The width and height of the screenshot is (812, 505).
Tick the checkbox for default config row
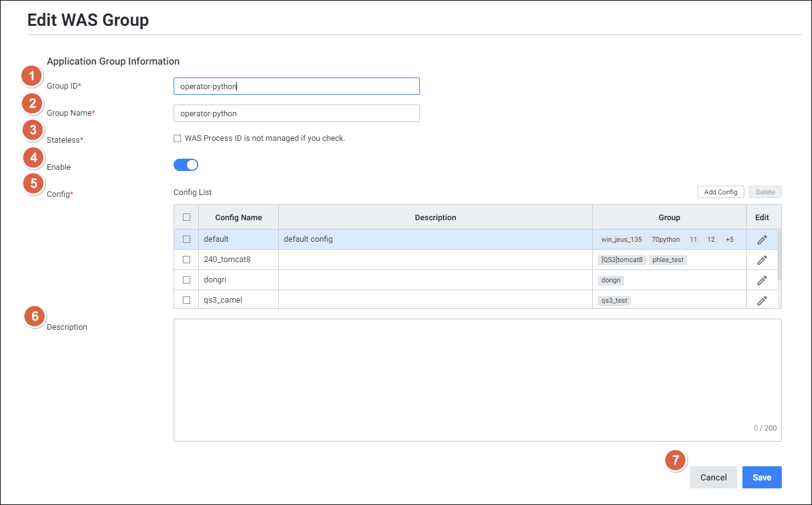pos(187,239)
